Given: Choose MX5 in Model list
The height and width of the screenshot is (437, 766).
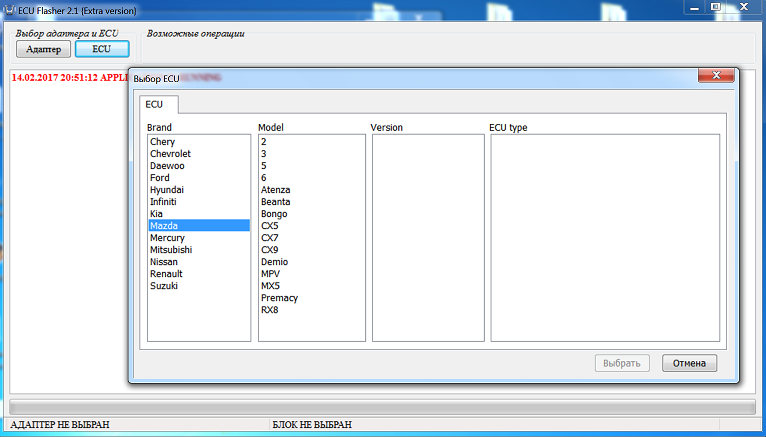Looking at the screenshot, I should point(312,286).
